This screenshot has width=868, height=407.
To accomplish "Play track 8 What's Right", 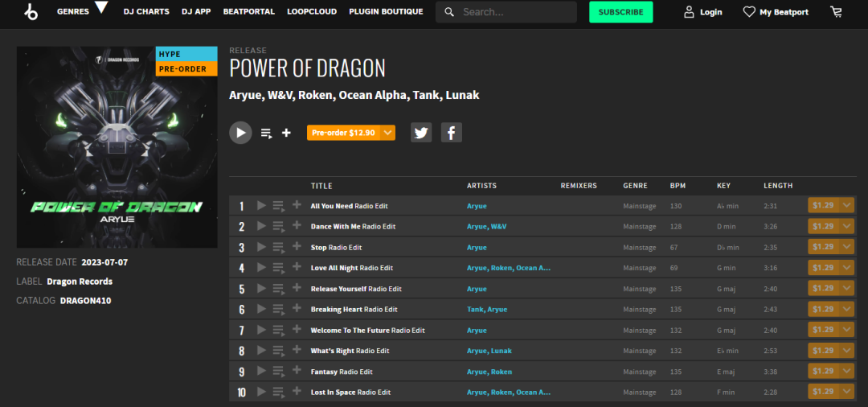I will point(261,351).
